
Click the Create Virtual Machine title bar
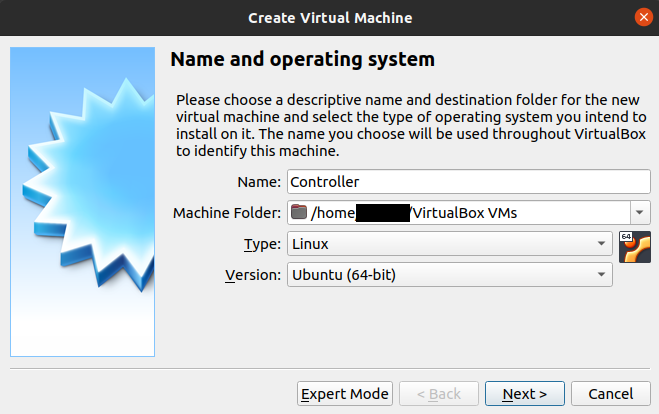(x=329, y=17)
